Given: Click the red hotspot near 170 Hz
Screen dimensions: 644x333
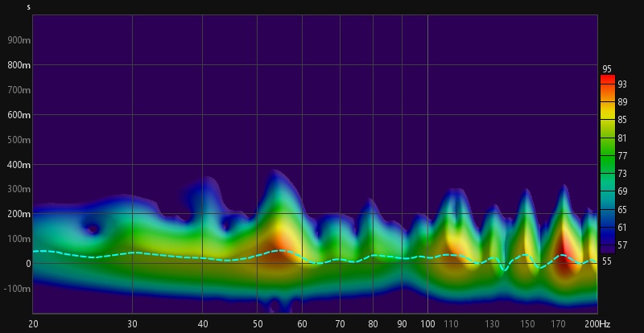Looking at the screenshot, I should [x=563, y=254].
